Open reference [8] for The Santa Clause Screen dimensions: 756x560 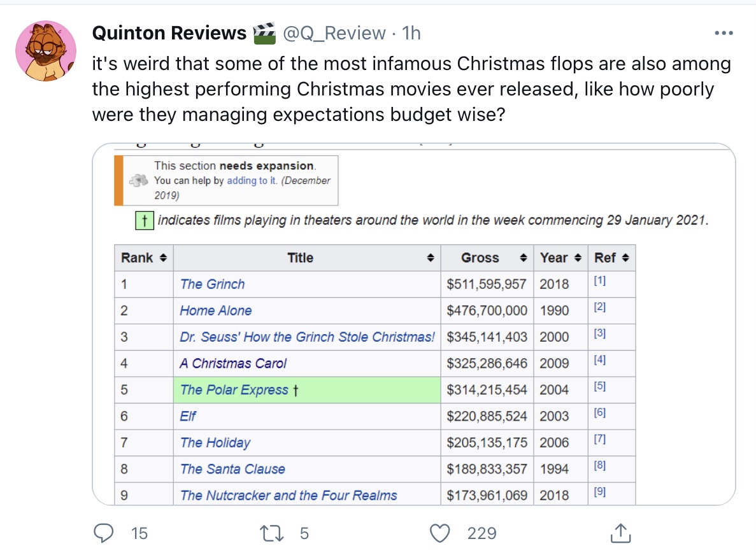600,466
